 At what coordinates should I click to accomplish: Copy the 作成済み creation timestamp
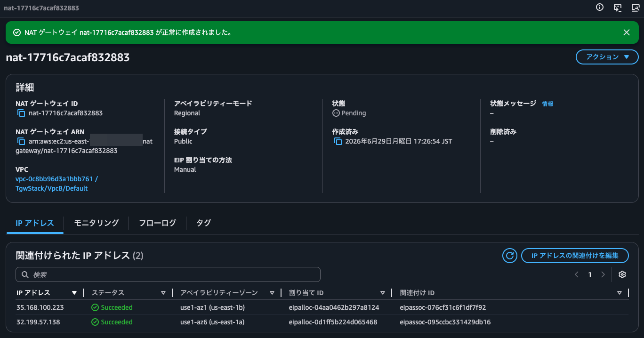pyautogui.click(x=338, y=141)
